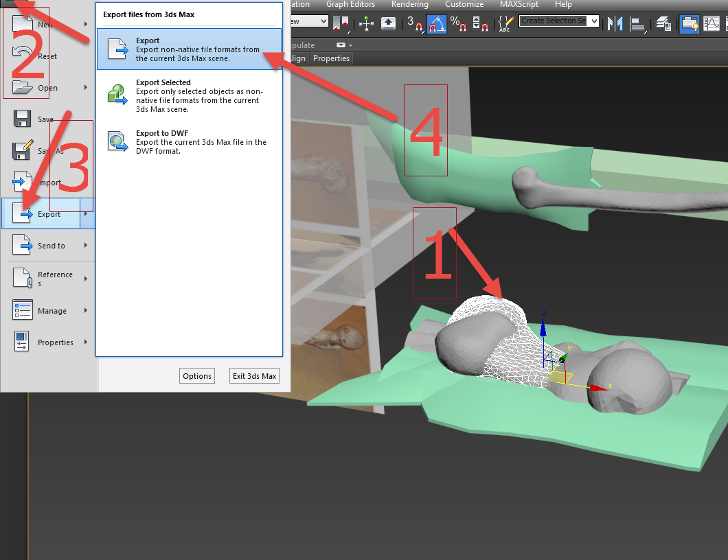
Task: Click the Exit 3ds Max button
Action: pos(254,376)
